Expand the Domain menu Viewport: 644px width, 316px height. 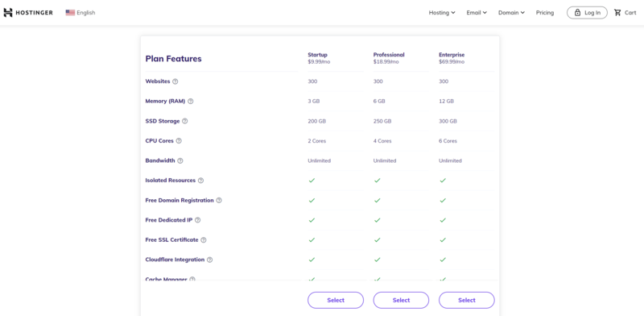[511, 13]
